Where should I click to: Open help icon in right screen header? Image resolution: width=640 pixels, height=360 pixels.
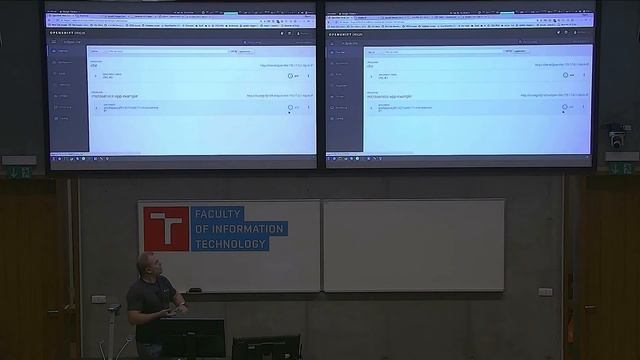(x=566, y=32)
